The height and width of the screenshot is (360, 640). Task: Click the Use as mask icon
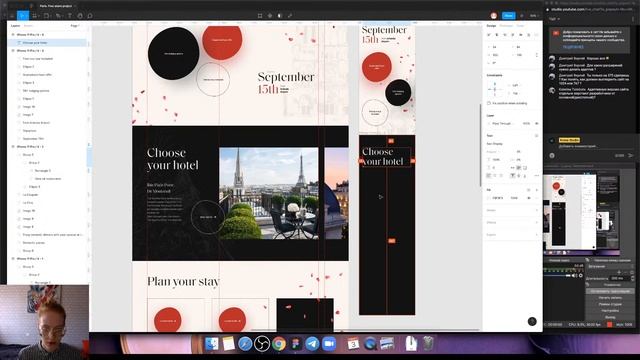280,16
